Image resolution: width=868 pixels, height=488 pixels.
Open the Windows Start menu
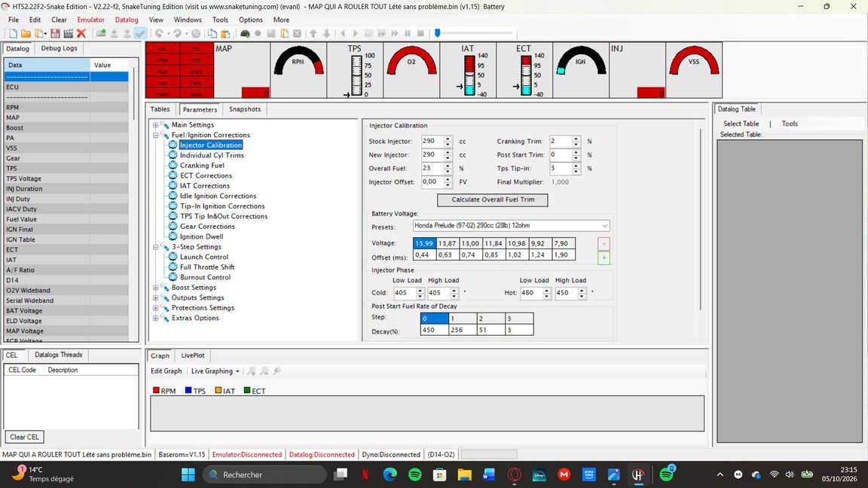[x=188, y=474]
